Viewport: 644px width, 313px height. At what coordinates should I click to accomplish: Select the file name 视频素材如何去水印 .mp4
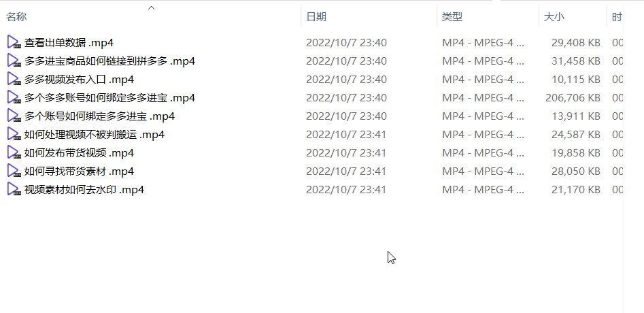(84, 190)
